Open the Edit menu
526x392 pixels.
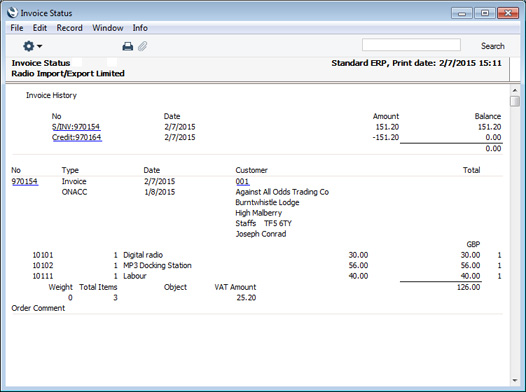click(x=40, y=28)
